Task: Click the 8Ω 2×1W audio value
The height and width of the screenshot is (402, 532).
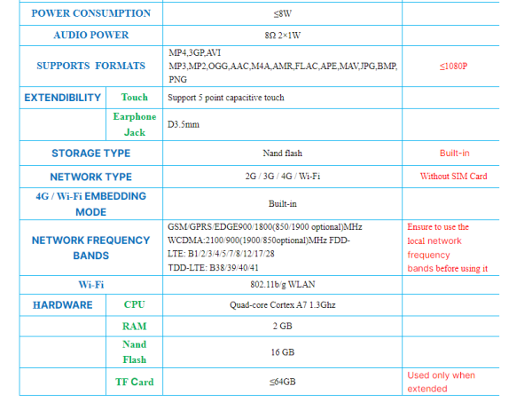Action: pos(282,35)
